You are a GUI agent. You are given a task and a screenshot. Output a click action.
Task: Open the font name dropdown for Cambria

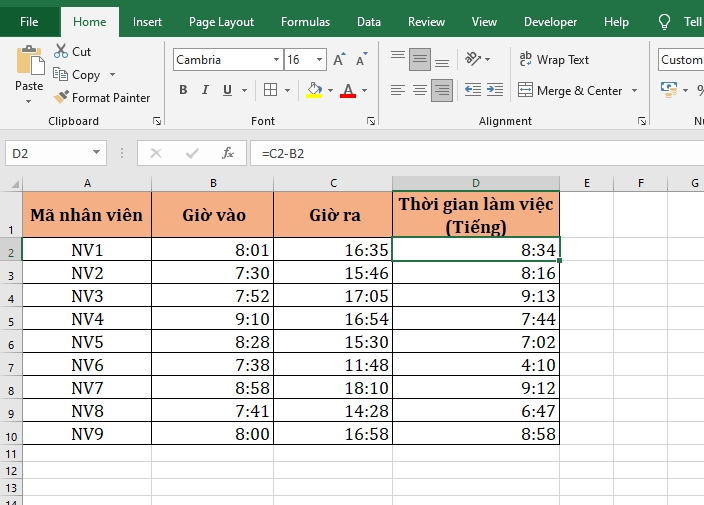[276, 60]
